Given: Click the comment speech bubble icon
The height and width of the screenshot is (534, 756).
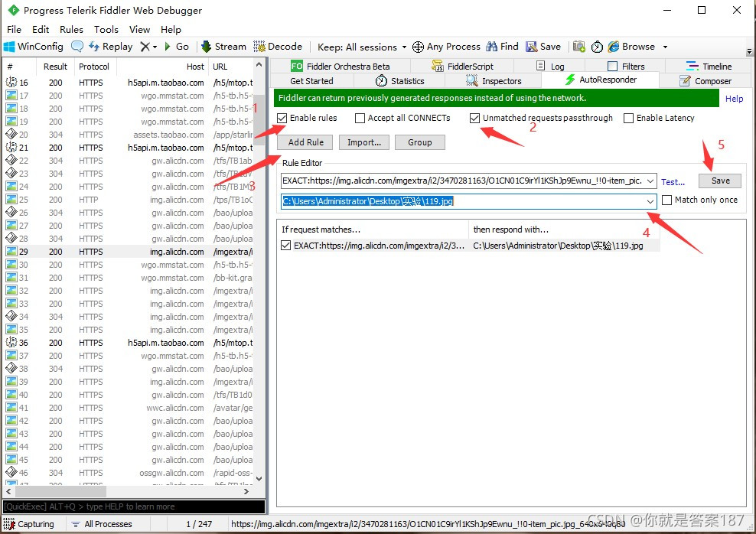Looking at the screenshot, I should click(77, 47).
